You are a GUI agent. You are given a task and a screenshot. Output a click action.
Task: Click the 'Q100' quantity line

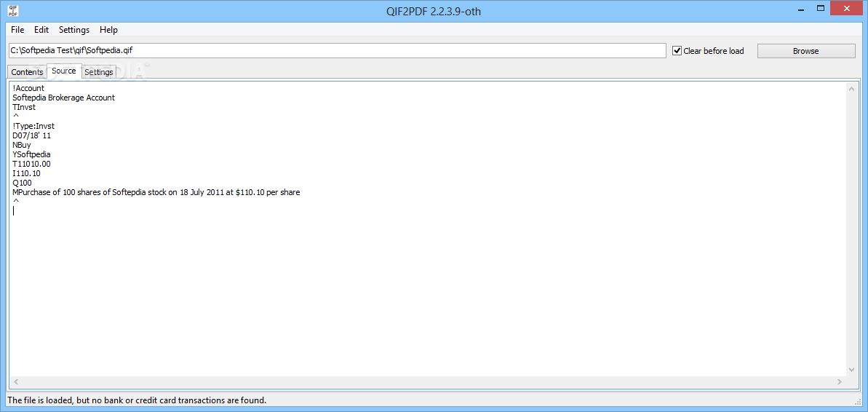[x=22, y=182]
